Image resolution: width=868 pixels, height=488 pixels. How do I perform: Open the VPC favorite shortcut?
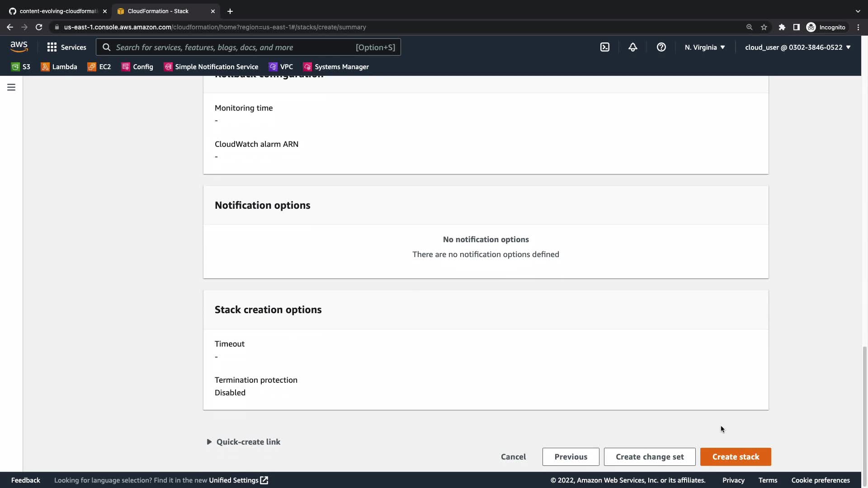tap(281, 67)
